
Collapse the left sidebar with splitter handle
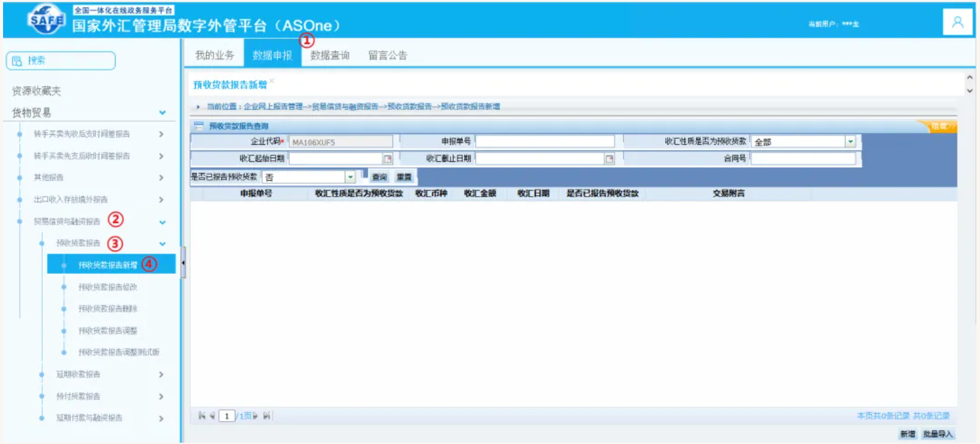click(183, 263)
